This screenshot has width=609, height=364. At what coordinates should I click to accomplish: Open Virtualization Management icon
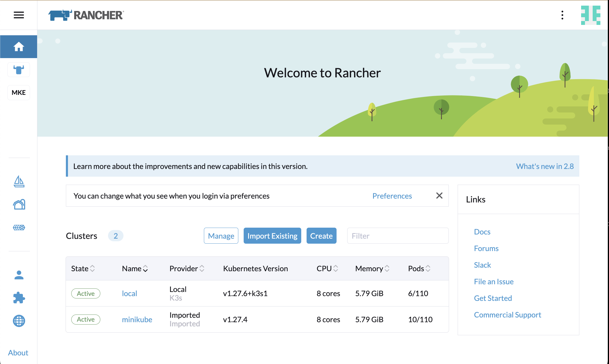[19, 227]
